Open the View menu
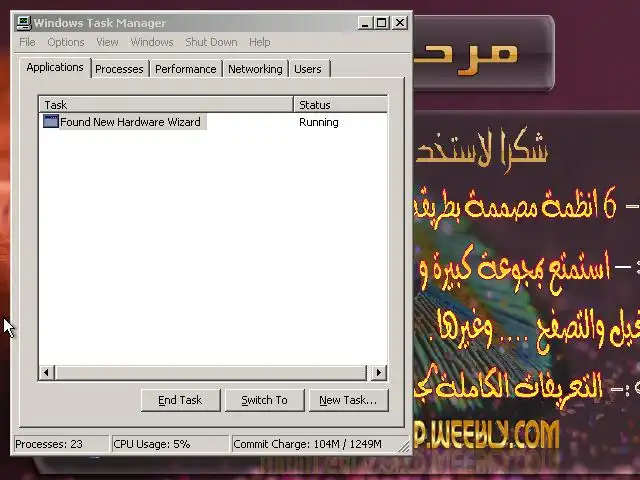 pyautogui.click(x=107, y=42)
